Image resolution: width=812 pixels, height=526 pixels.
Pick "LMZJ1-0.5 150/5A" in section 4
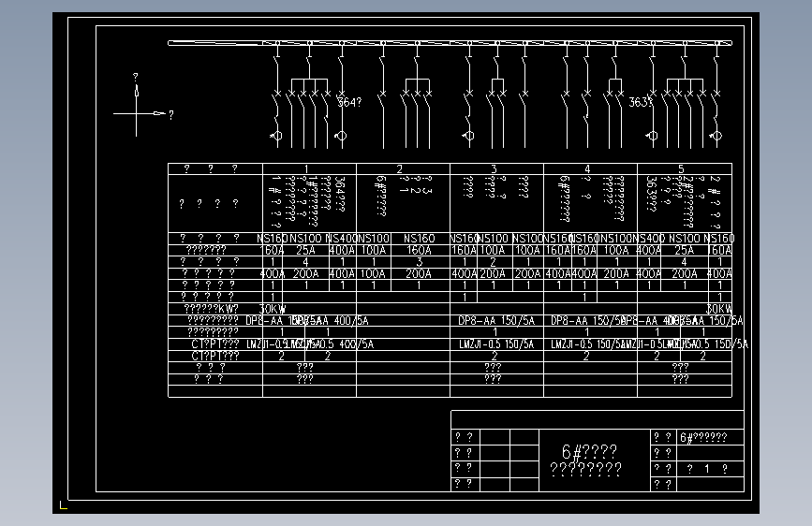588,344
